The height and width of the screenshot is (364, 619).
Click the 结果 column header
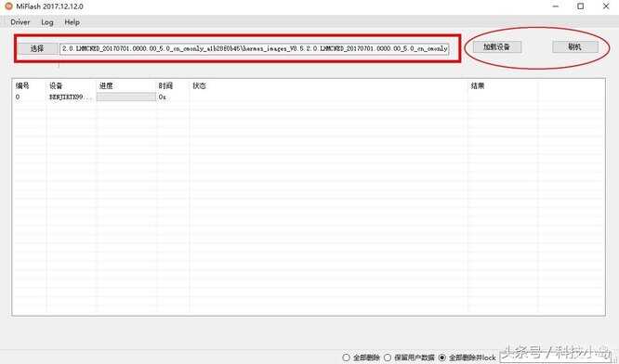click(x=478, y=85)
